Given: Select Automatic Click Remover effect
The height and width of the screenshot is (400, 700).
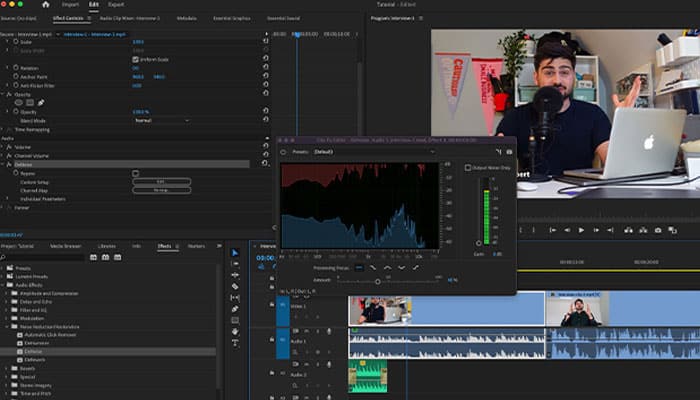Looking at the screenshot, I should click(50, 335).
